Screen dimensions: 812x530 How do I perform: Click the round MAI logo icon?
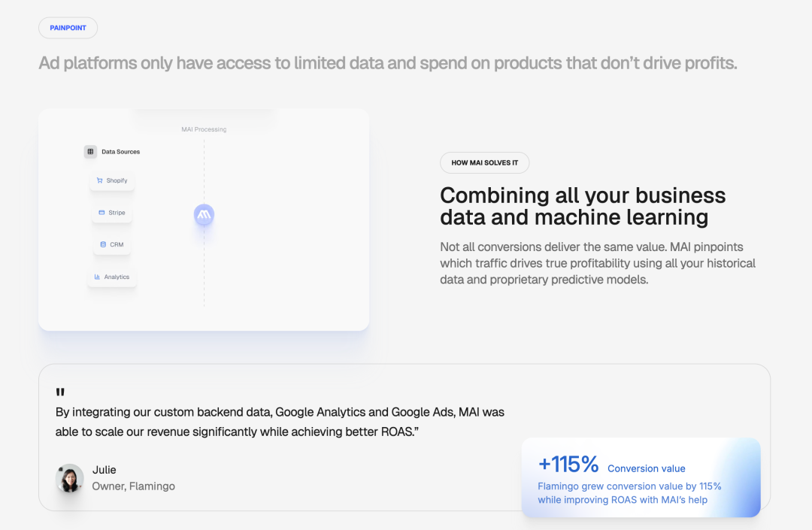click(204, 215)
